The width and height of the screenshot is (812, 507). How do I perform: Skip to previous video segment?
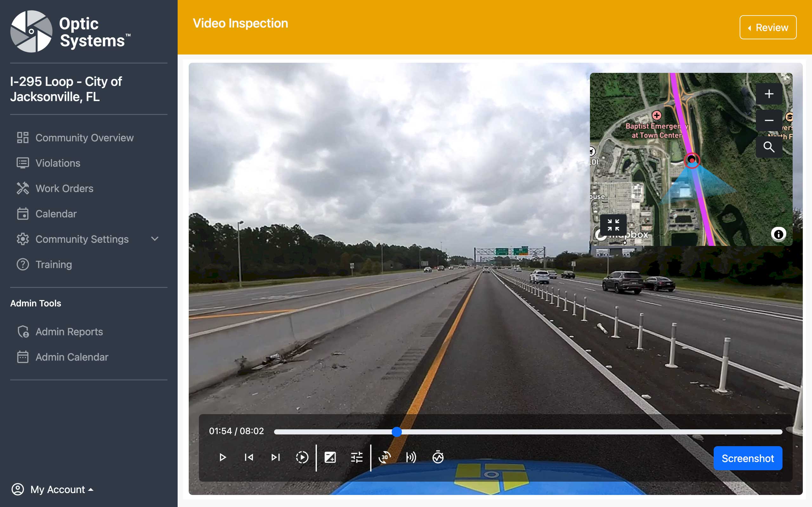[x=249, y=457]
